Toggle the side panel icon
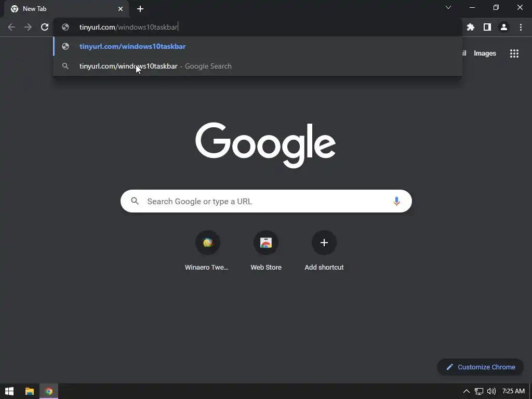The width and height of the screenshot is (532, 399). click(487, 27)
